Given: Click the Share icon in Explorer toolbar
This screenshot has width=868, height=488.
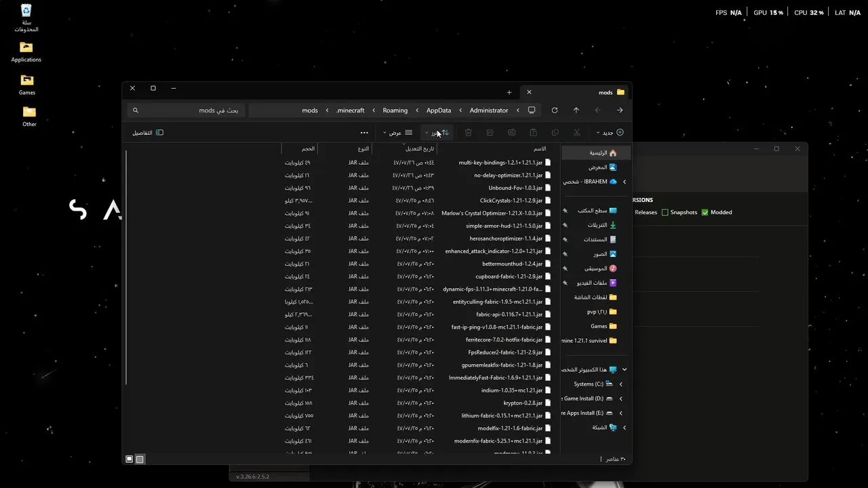Looking at the screenshot, I should click(x=490, y=133).
